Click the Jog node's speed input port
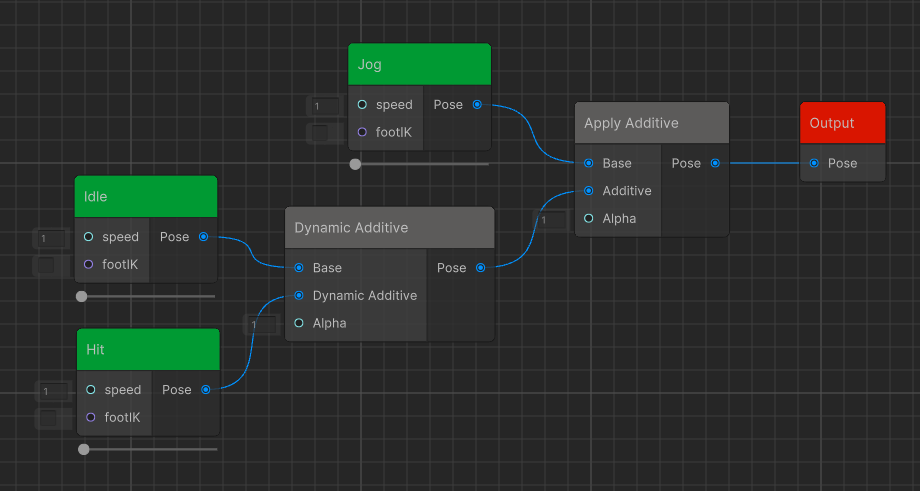920x491 pixels. 362,104
